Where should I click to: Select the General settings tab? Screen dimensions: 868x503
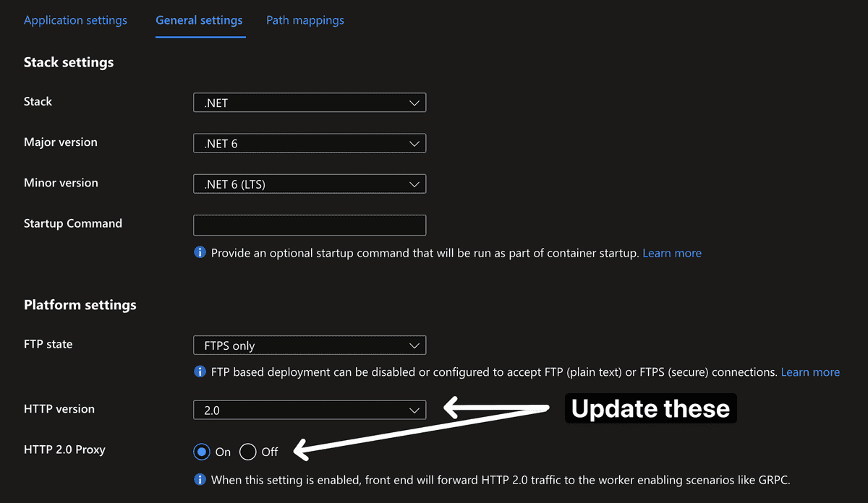pos(200,20)
